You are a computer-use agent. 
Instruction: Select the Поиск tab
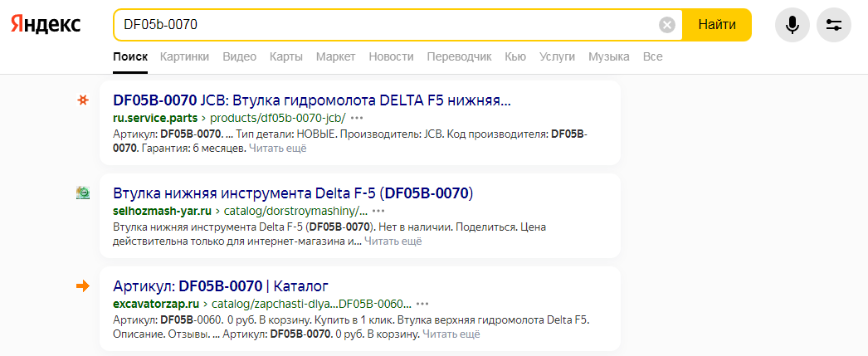pos(130,56)
